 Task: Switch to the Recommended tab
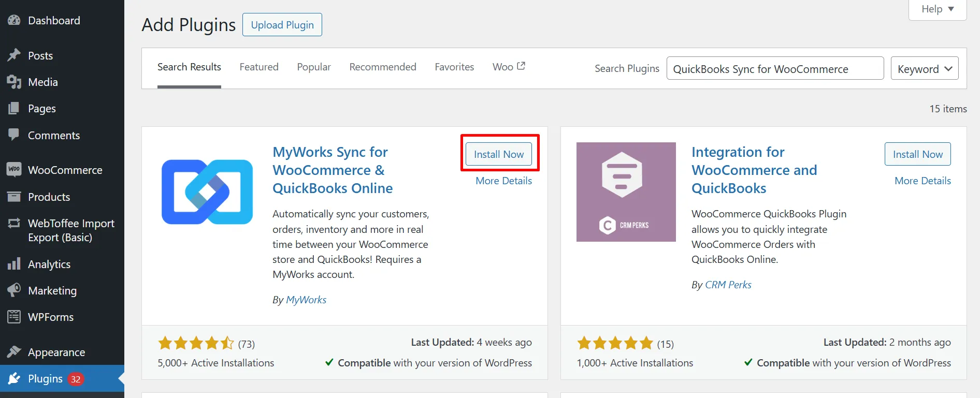(383, 67)
